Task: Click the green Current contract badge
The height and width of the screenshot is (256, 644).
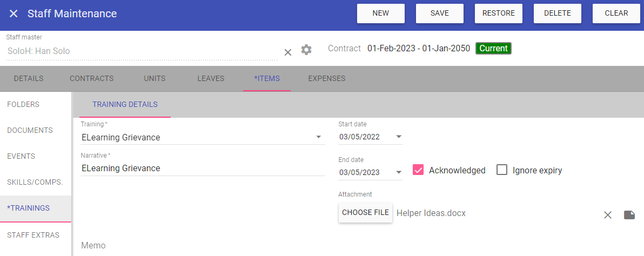Action: coord(493,49)
